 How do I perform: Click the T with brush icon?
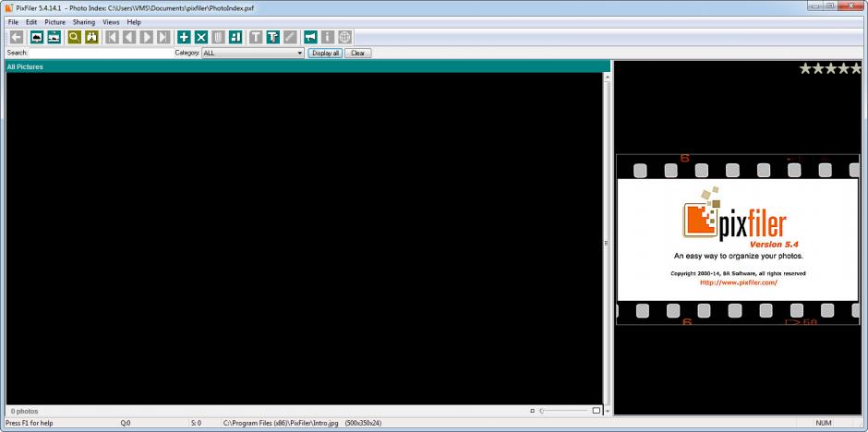click(273, 37)
